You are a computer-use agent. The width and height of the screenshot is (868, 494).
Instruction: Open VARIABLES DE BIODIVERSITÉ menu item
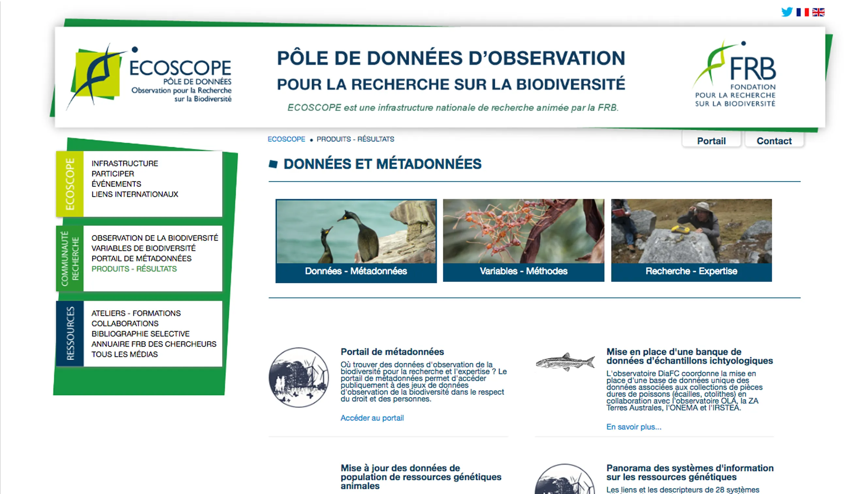pyautogui.click(x=144, y=248)
